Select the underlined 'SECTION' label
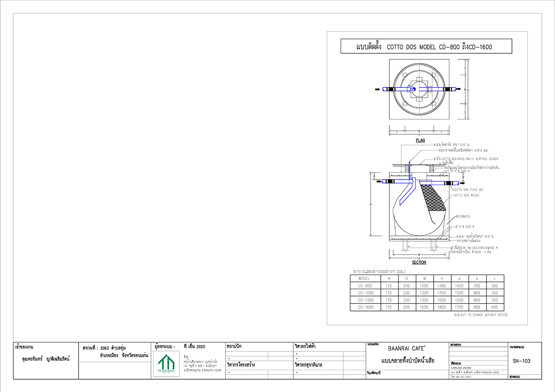 point(419,262)
